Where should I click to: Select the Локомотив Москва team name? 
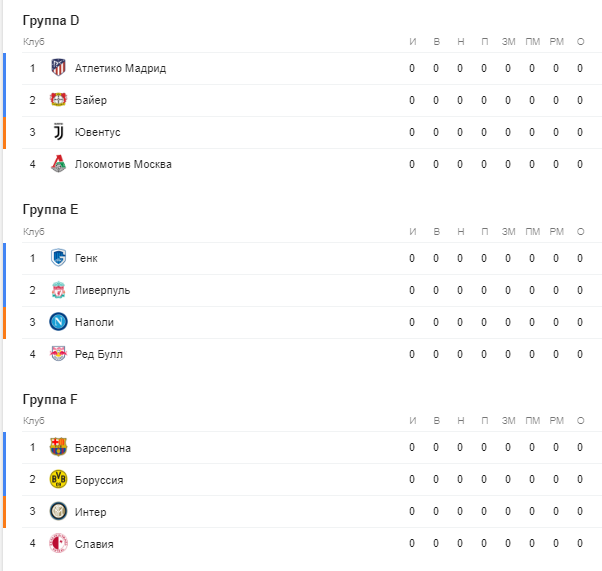(123, 164)
